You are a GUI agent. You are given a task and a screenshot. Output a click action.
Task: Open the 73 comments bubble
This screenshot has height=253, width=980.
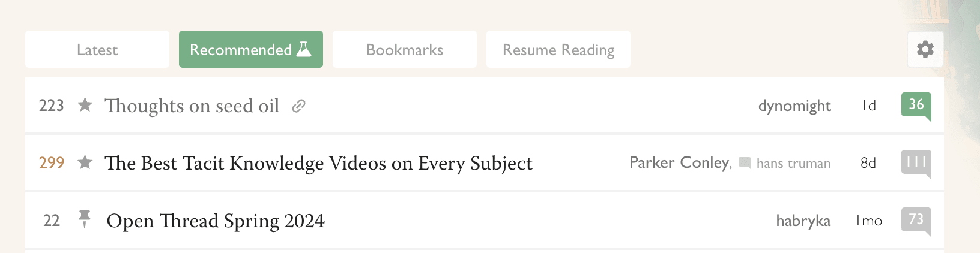pyautogui.click(x=916, y=221)
